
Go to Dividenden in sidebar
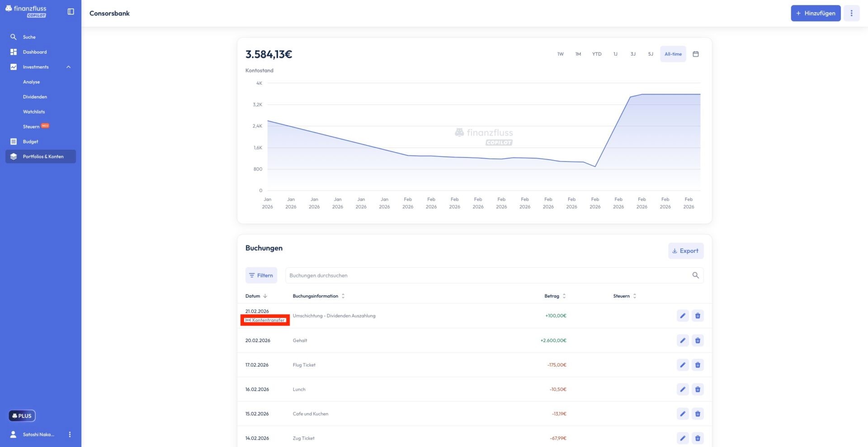pos(35,97)
